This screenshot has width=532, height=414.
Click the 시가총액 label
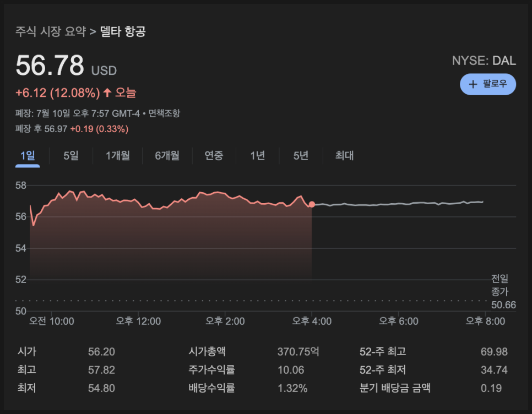207,351
